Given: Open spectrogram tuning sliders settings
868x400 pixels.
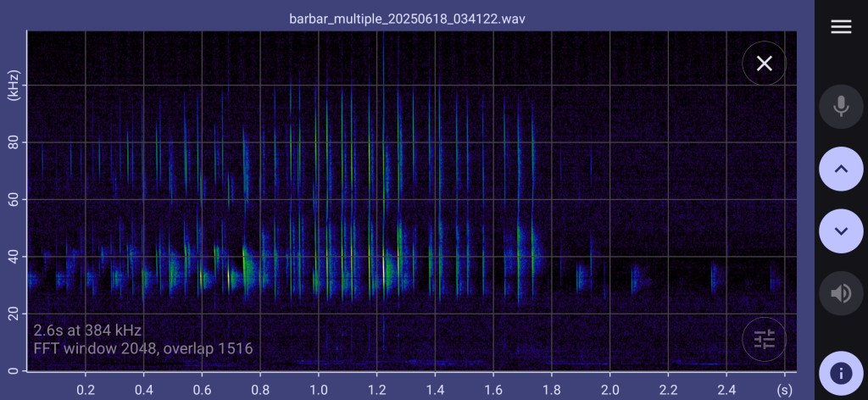Looking at the screenshot, I should (x=764, y=340).
